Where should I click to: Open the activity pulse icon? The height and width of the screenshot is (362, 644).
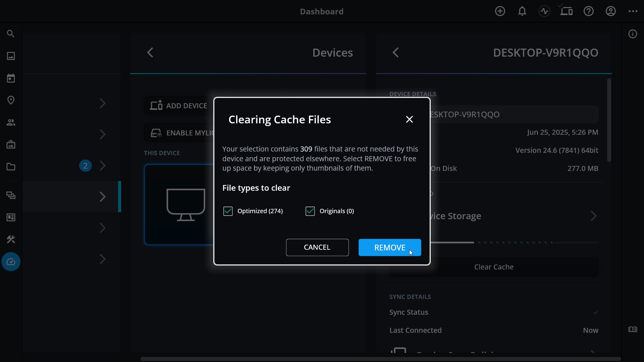tap(544, 11)
